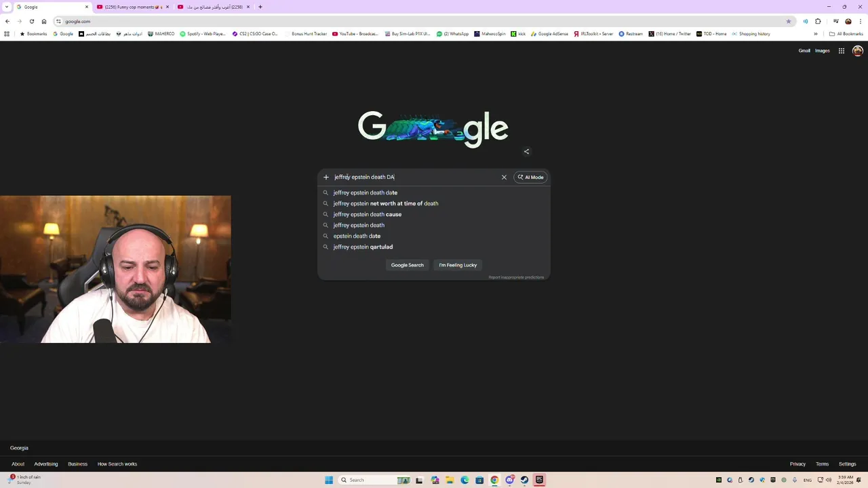
Task: Switch to AI Mode in search box
Action: 530,177
